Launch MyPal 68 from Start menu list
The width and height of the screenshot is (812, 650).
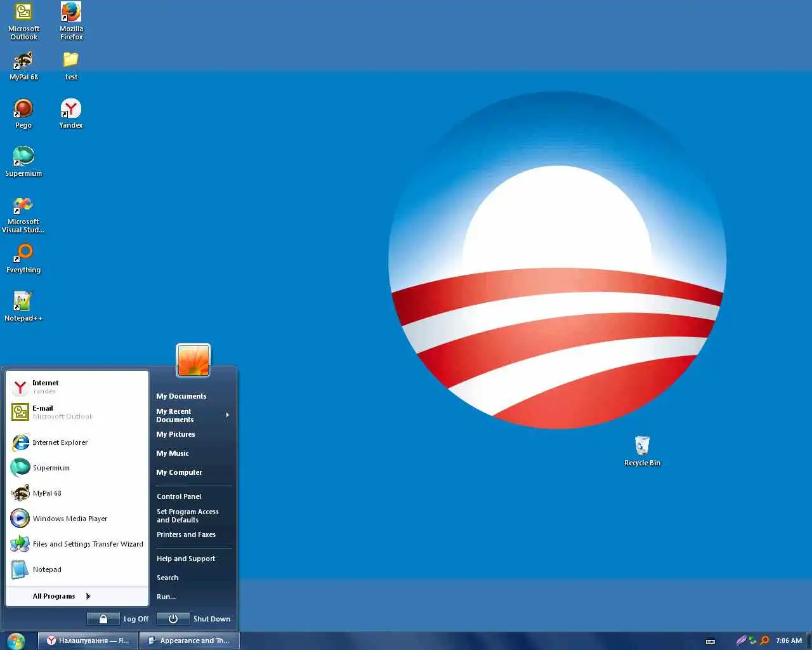coord(77,493)
